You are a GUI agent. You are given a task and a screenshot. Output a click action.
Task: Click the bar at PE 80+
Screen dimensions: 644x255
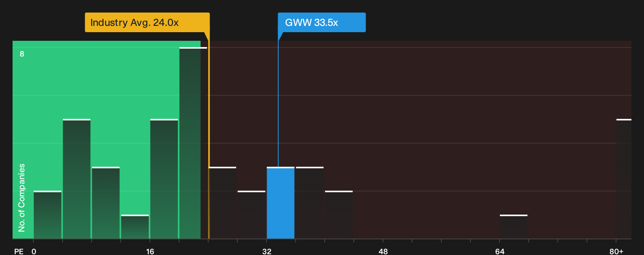624,179
